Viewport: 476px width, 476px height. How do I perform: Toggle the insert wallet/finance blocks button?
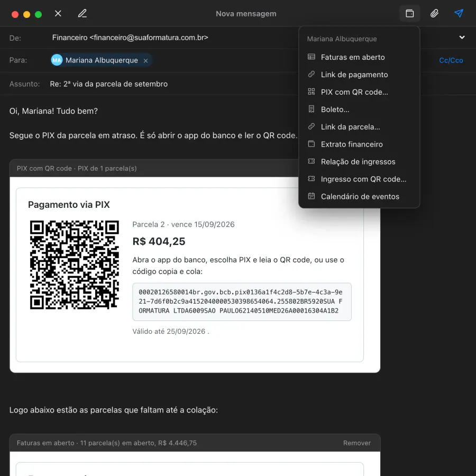coord(409,13)
